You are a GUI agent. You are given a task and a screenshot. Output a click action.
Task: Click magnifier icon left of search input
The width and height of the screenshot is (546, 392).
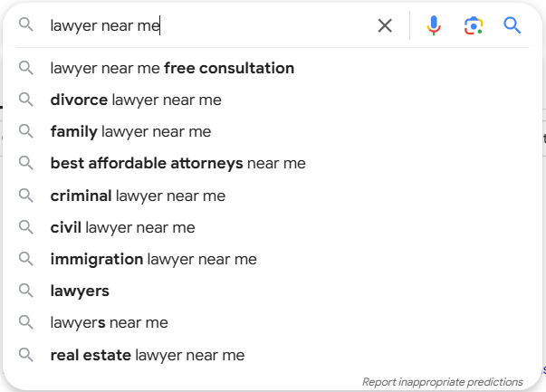(26, 25)
